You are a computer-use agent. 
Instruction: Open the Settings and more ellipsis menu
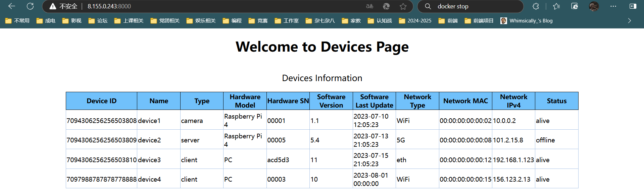[613, 6]
